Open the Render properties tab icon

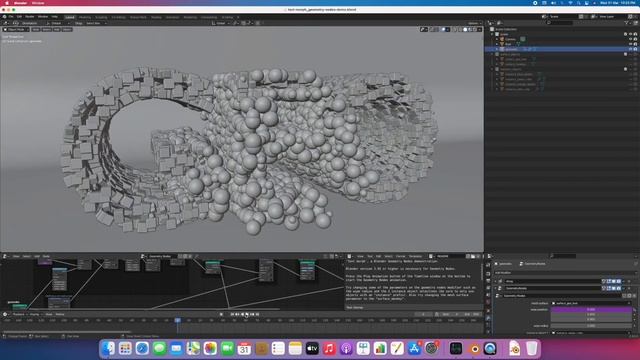click(x=488, y=274)
